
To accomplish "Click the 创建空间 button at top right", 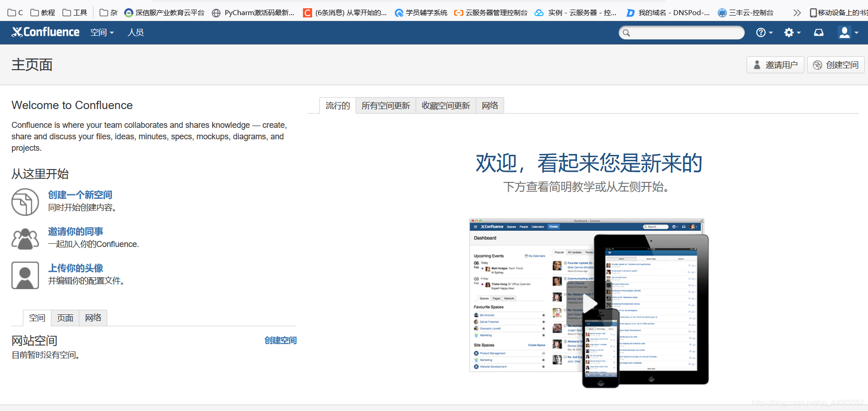I will pos(836,65).
